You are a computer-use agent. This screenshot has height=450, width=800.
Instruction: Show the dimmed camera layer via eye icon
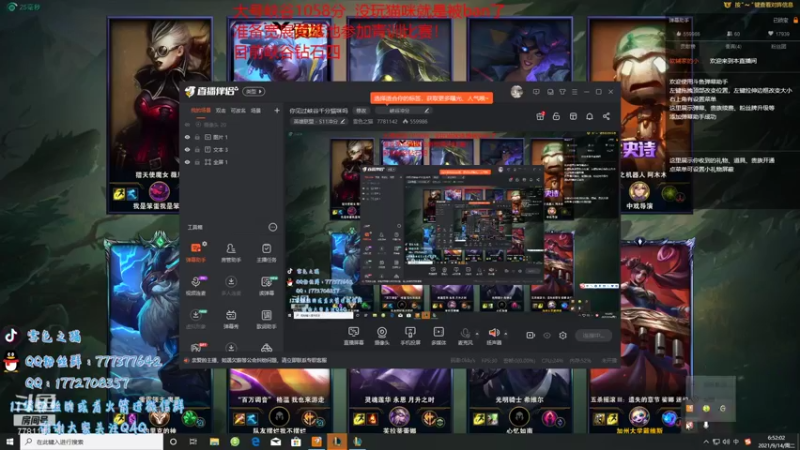click(x=187, y=124)
